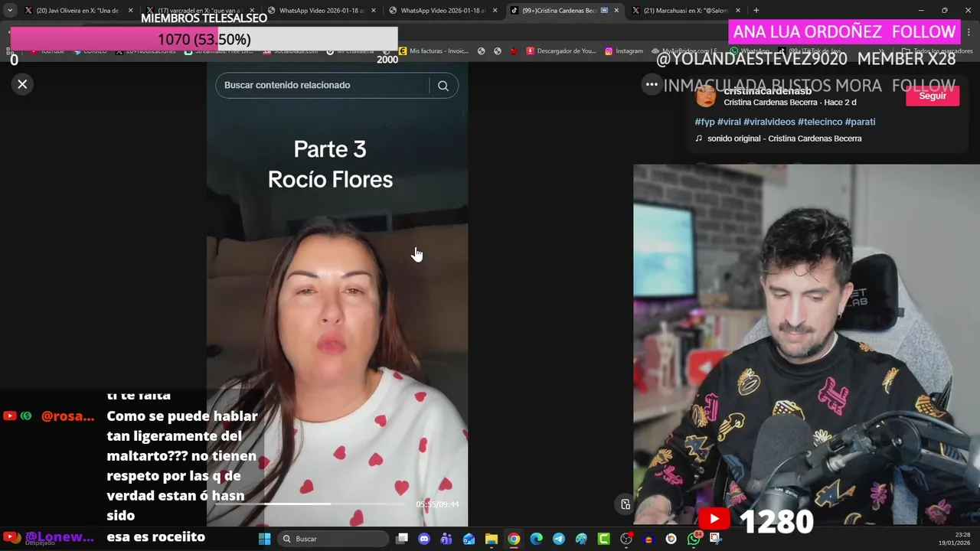
Task: Open a new browser tab
Action: pyautogui.click(x=756, y=11)
